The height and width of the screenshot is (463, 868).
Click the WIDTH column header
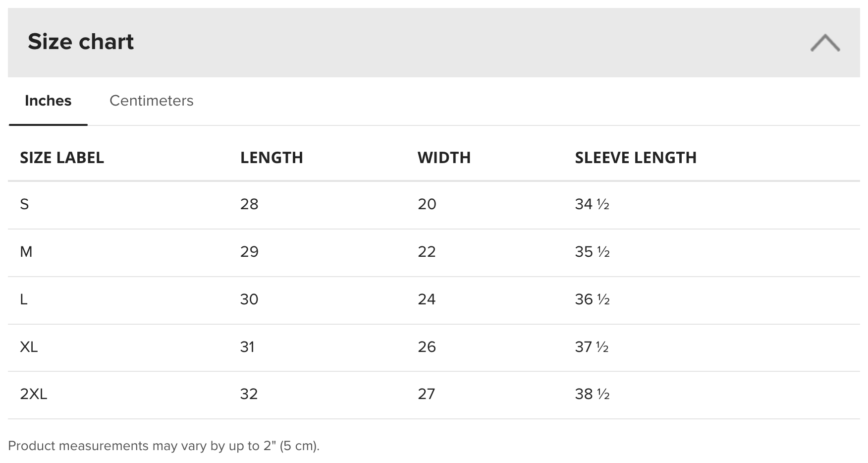444,158
